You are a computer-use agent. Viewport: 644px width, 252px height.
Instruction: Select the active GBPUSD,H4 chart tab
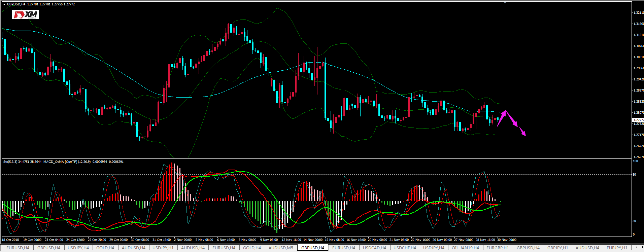[x=312, y=248]
